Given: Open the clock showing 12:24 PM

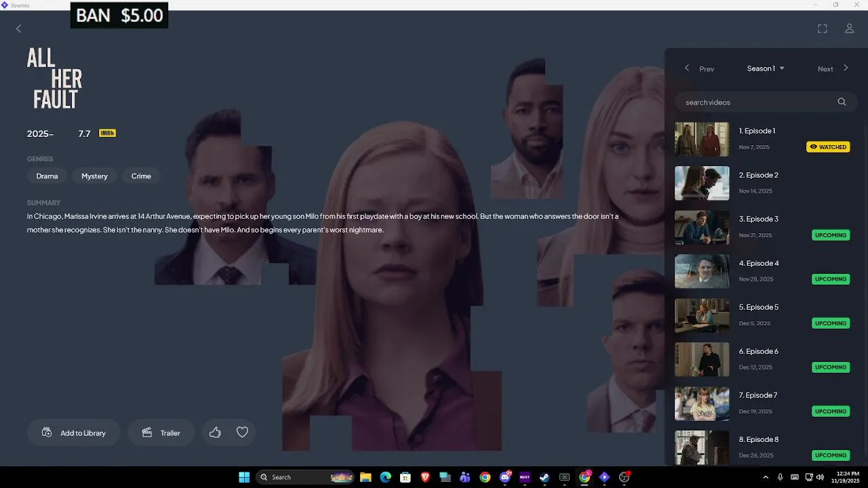Looking at the screenshot, I should tap(846, 477).
